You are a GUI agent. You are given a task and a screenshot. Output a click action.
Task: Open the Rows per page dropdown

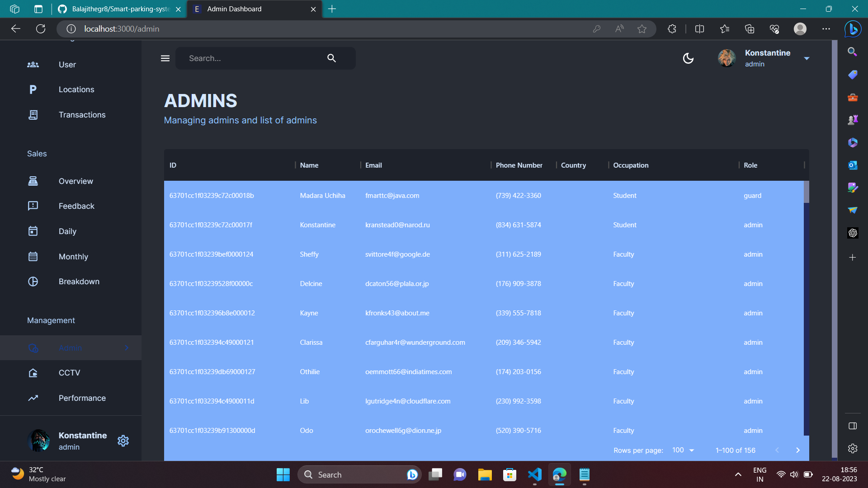click(683, 450)
